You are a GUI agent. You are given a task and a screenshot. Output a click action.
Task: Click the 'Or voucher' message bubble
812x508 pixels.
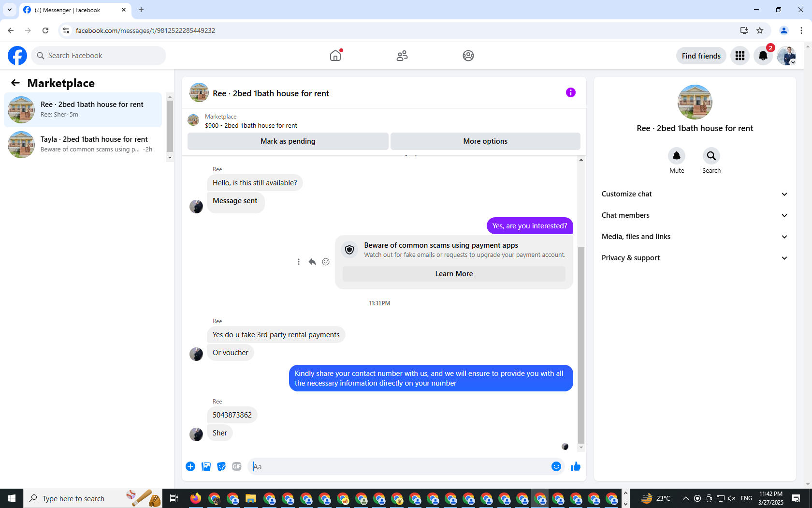(x=231, y=353)
